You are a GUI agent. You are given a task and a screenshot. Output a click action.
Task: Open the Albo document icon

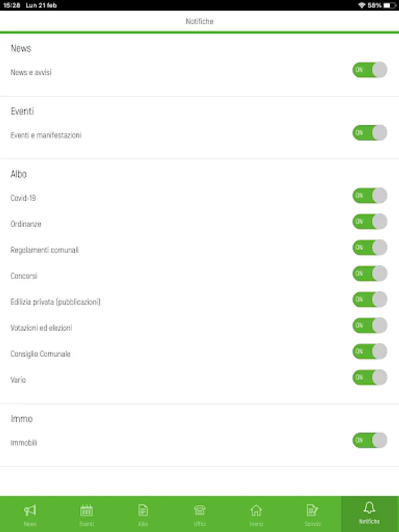[x=142, y=510]
